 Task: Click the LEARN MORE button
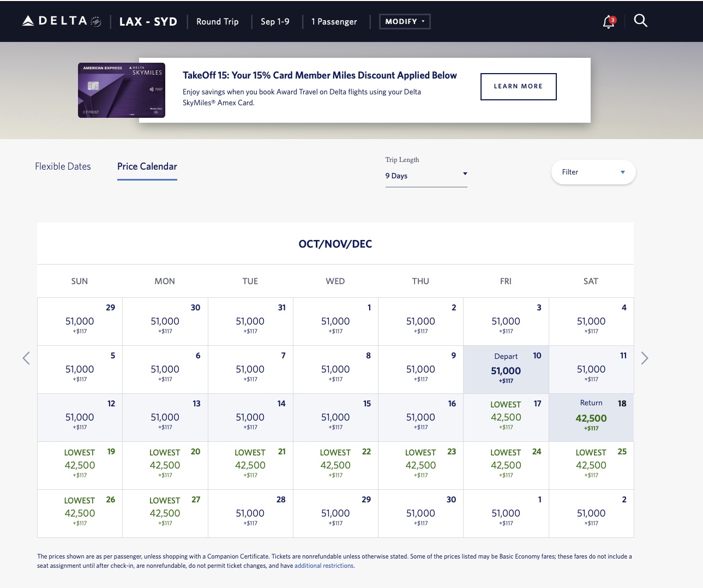[x=518, y=86]
